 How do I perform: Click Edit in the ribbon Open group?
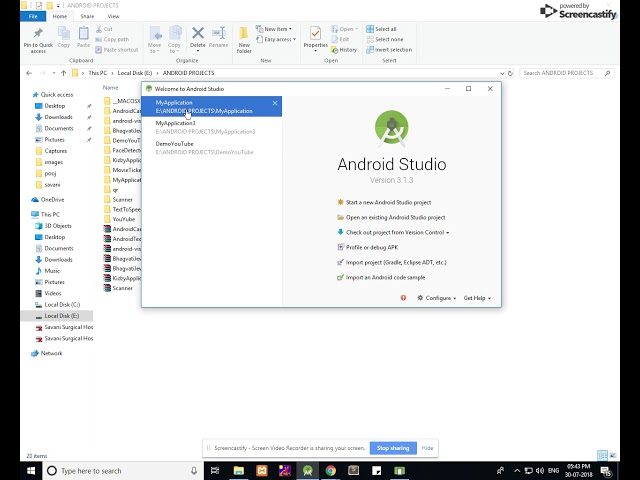(340, 40)
